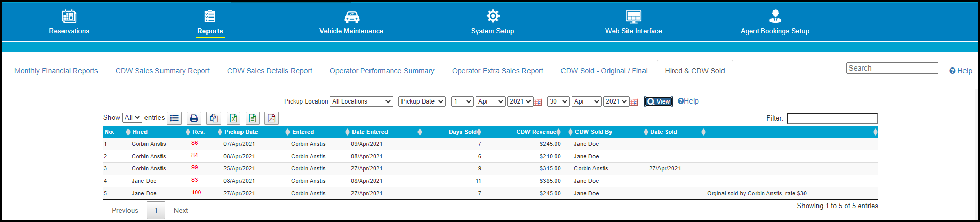Sort the table by CDW Sold By
Image resolution: width=980 pixels, height=222 pixels.
[593, 132]
